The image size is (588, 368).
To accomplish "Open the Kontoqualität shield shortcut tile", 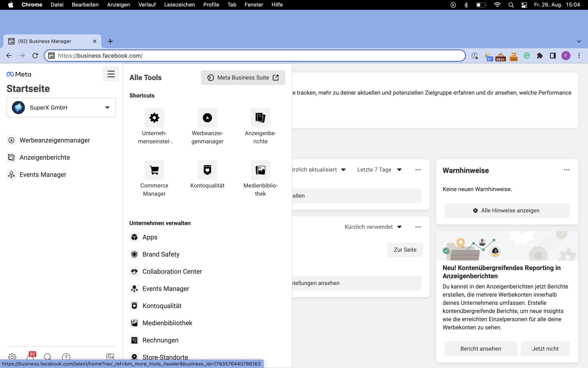I will click(207, 170).
